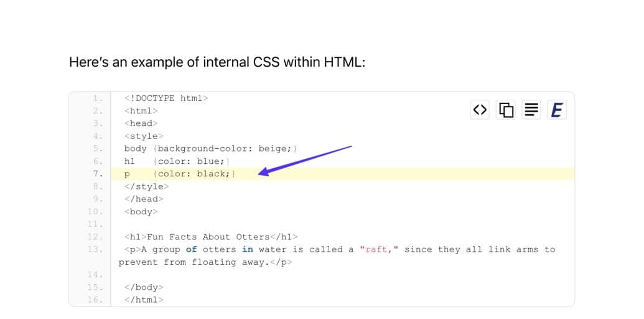Click the closing html tag on line 16
This screenshot has width=644, height=319.
coord(144,300)
